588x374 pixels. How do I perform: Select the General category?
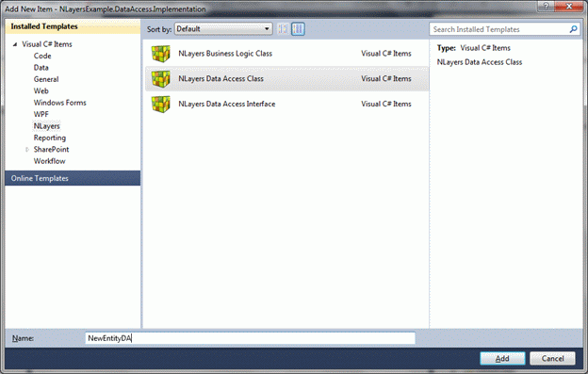[x=46, y=79]
